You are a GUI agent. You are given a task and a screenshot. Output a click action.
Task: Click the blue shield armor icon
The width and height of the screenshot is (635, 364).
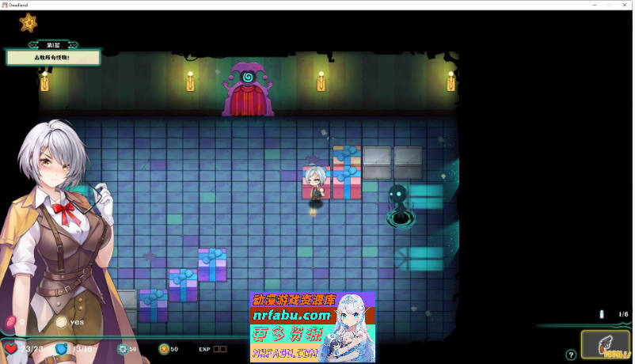coord(61,348)
